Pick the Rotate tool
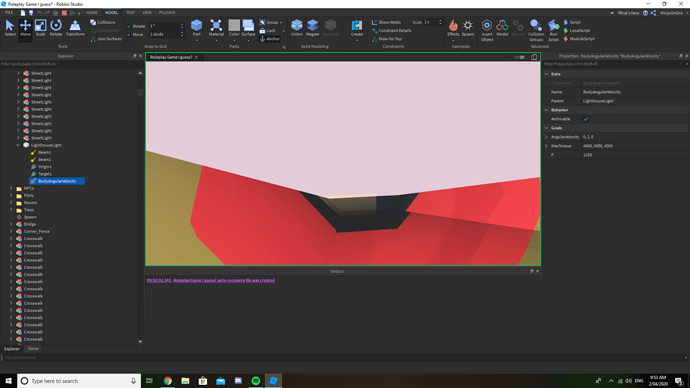The image size is (690, 388). coord(56,28)
